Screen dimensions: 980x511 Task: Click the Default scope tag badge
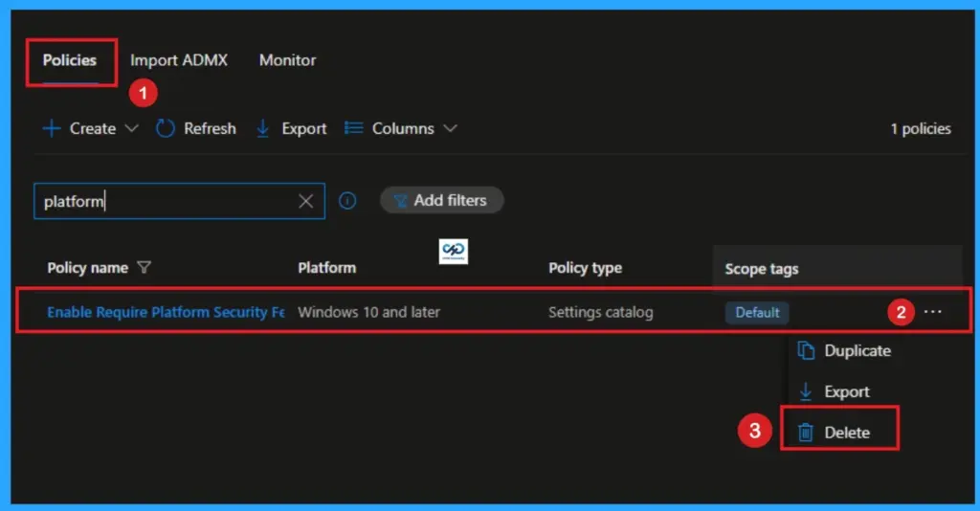757,312
